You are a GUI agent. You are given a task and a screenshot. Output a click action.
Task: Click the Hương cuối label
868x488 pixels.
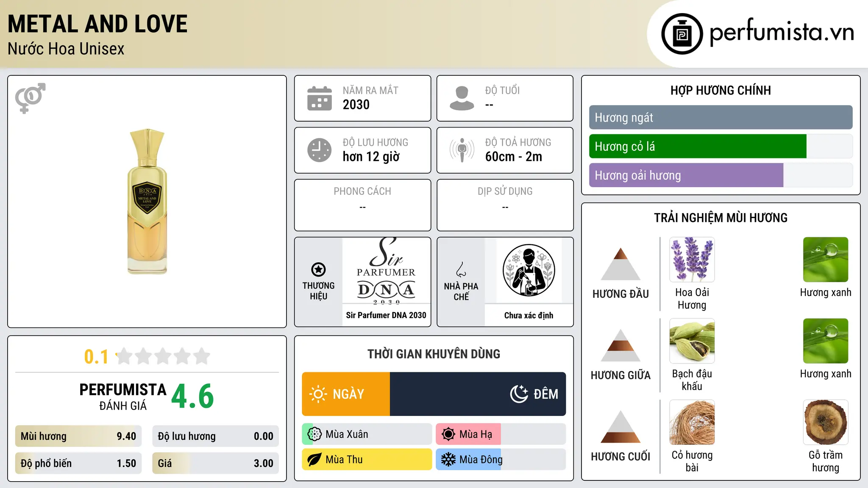pyautogui.click(x=620, y=456)
